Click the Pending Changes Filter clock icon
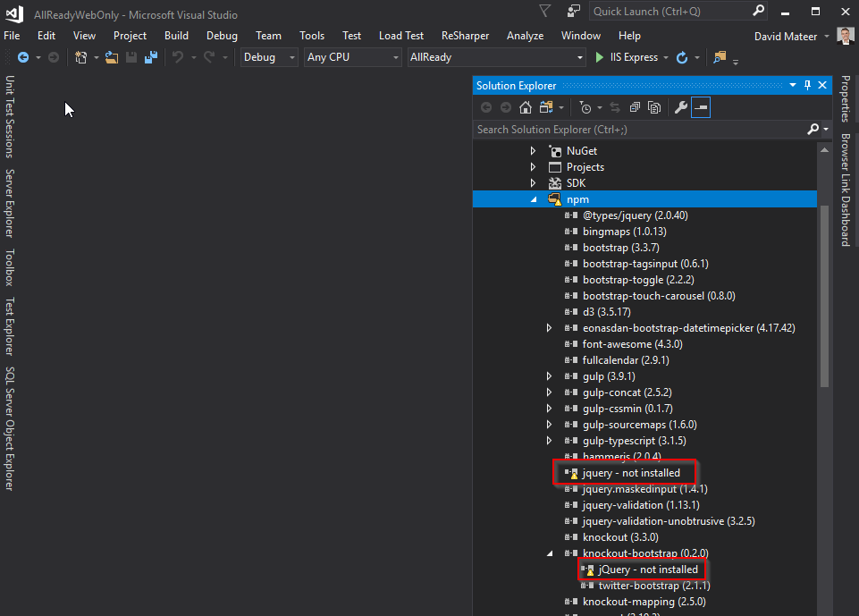The image size is (859, 616). click(x=585, y=107)
